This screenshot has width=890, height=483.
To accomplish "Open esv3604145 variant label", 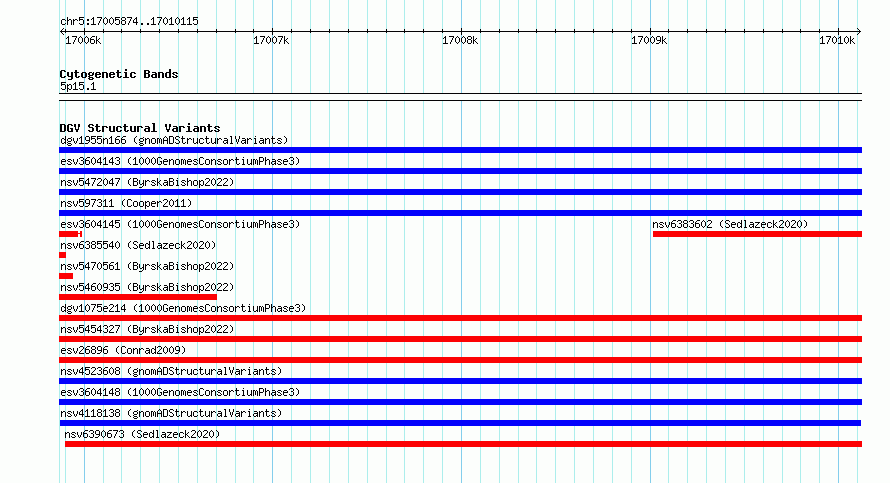I will (180, 224).
